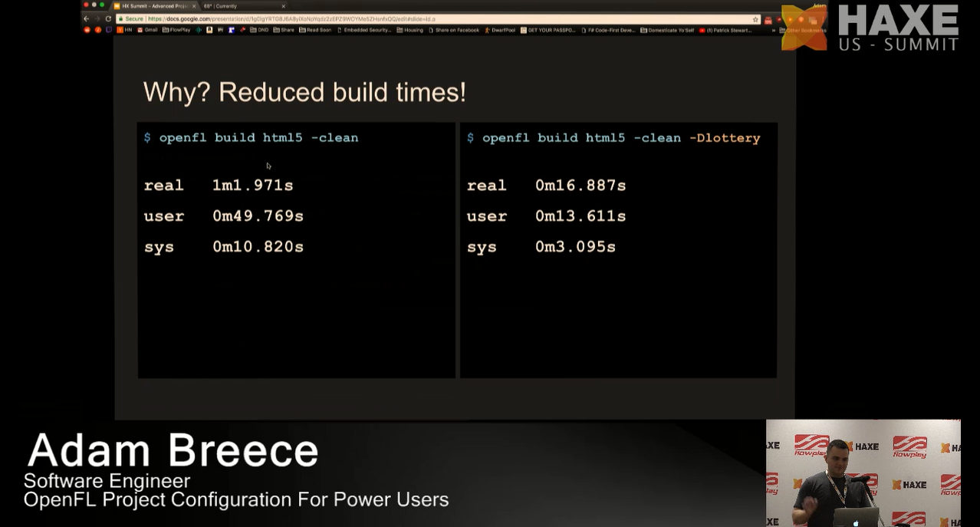This screenshot has height=527, width=980.
Task: Open the Embedded Security bookmark
Action: [x=364, y=30]
